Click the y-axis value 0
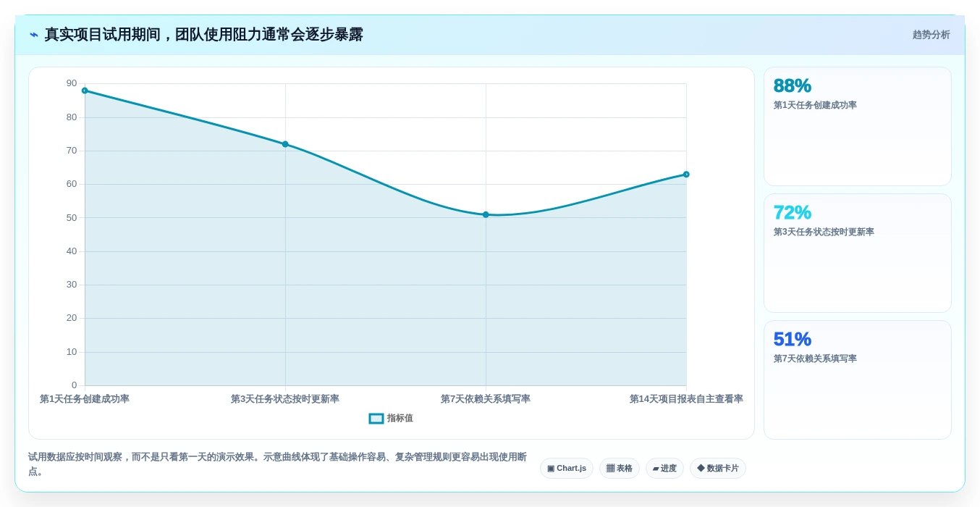This screenshot has width=980, height=507. tap(74, 385)
